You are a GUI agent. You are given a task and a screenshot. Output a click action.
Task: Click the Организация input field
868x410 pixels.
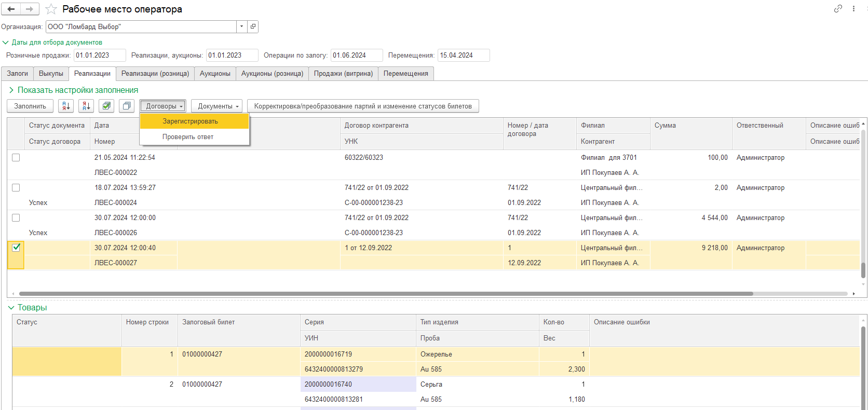(141, 26)
